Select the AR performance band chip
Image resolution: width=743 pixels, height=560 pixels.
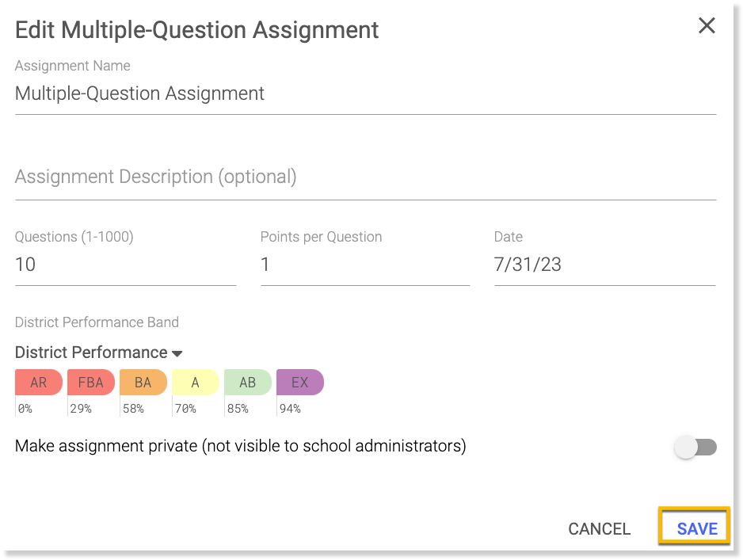pyautogui.click(x=38, y=382)
